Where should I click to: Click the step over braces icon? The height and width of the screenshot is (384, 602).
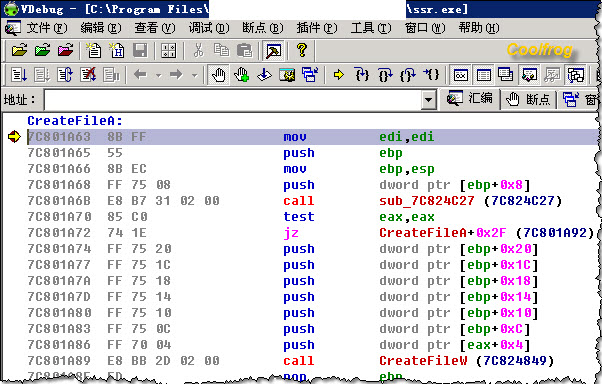pos(385,74)
